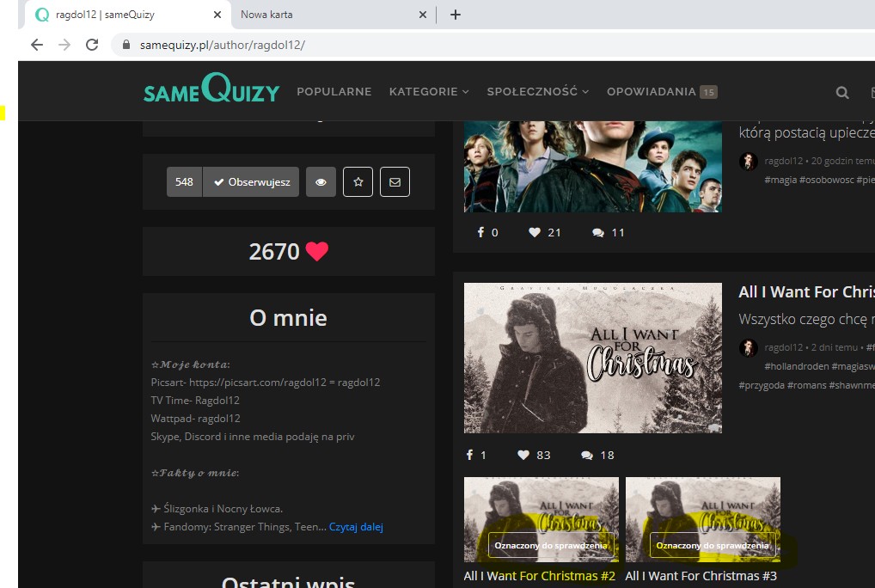Image resolution: width=875 pixels, height=588 pixels.
Task: Open the Popularne menu item
Action: [333, 92]
